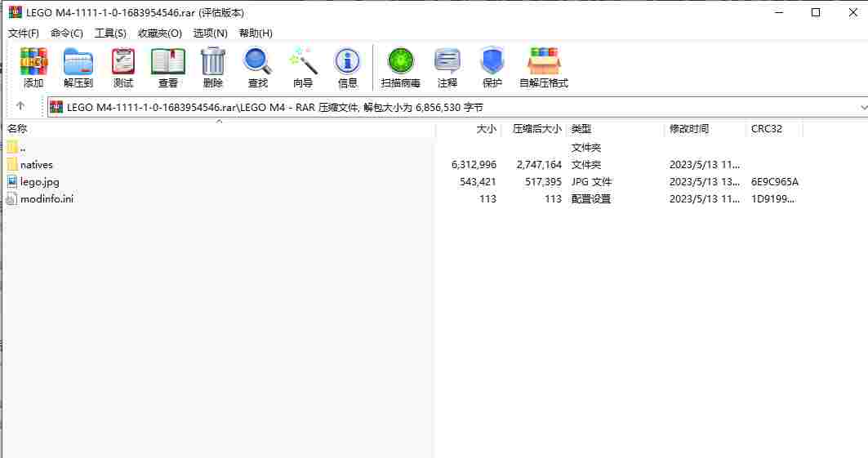868x458 pixels.
Task: Open the 选项(N) menu
Action: click(x=211, y=33)
